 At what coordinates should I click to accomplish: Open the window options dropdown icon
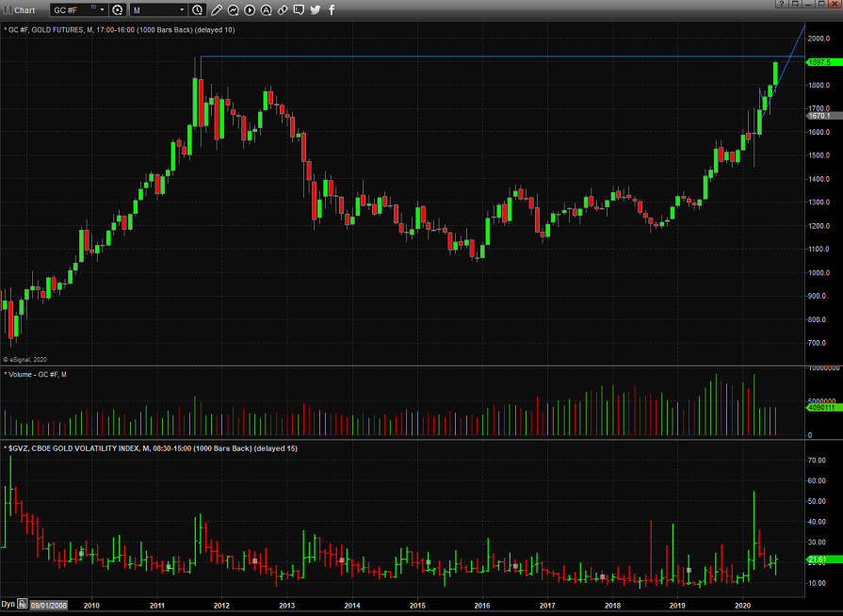pyautogui.click(x=795, y=3)
